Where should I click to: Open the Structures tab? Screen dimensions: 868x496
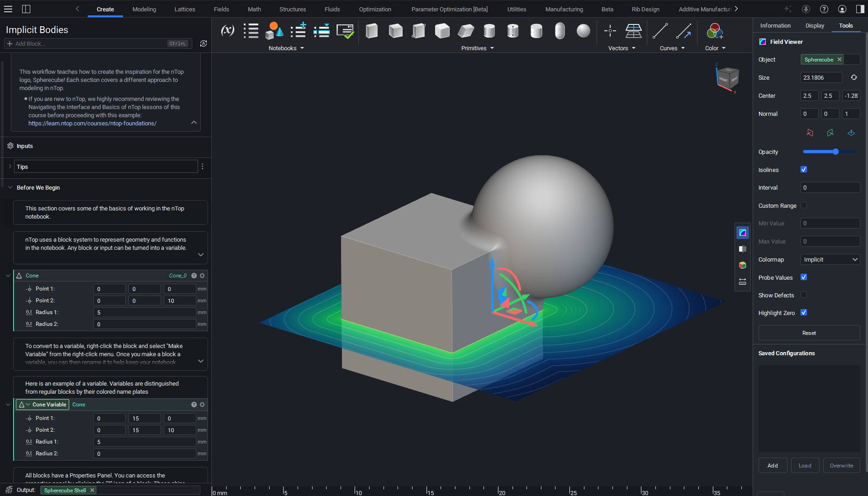click(x=293, y=9)
